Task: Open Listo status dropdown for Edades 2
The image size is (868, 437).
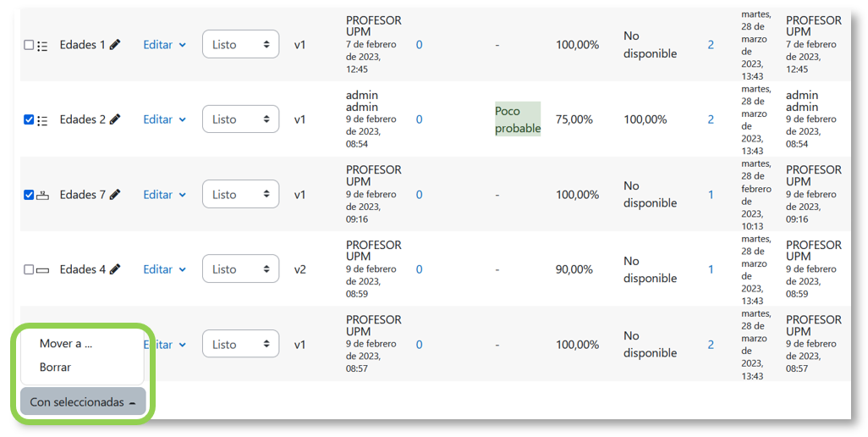Action: coord(240,119)
